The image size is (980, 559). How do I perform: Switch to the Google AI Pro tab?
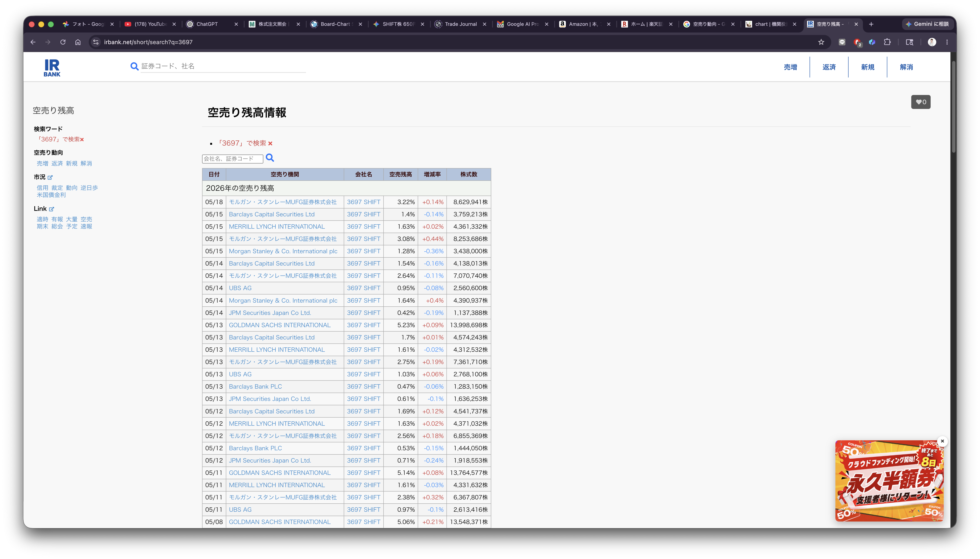523,24
